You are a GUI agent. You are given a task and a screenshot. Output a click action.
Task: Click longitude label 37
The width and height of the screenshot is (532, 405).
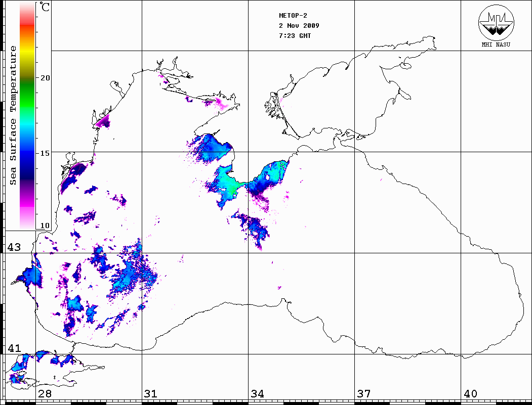tap(364, 394)
